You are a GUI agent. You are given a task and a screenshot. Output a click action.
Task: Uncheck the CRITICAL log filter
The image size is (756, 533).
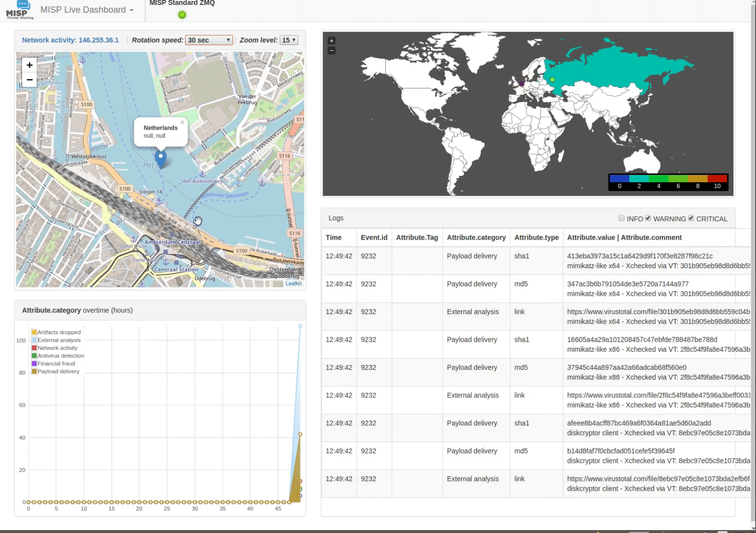[691, 218]
